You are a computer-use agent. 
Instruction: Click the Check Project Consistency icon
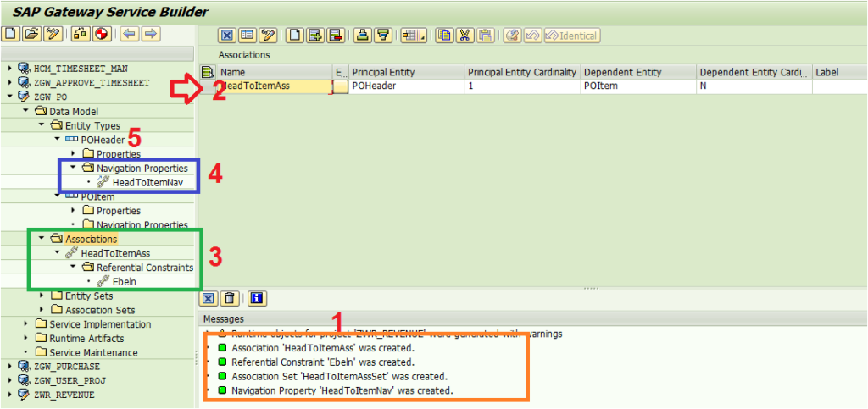pyautogui.click(x=81, y=34)
